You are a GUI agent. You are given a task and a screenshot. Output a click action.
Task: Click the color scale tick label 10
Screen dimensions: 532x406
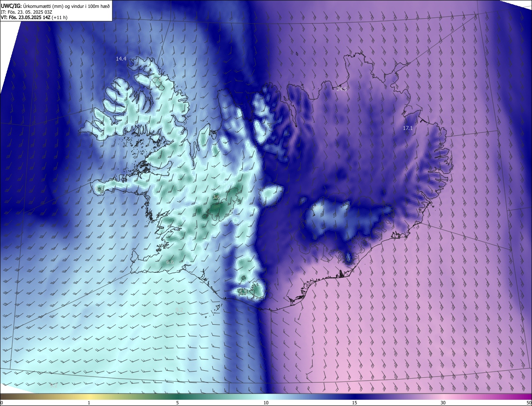point(266,403)
